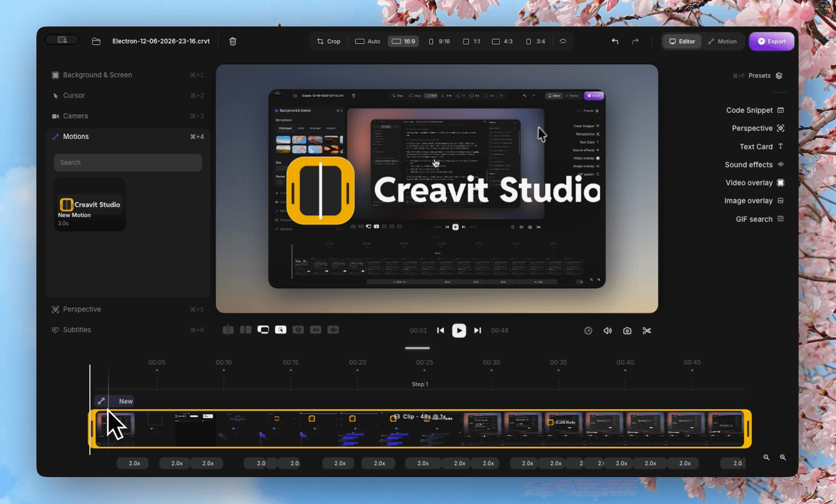
Task: Jump to 00:10 on timeline ruler
Action: click(x=223, y=362)
